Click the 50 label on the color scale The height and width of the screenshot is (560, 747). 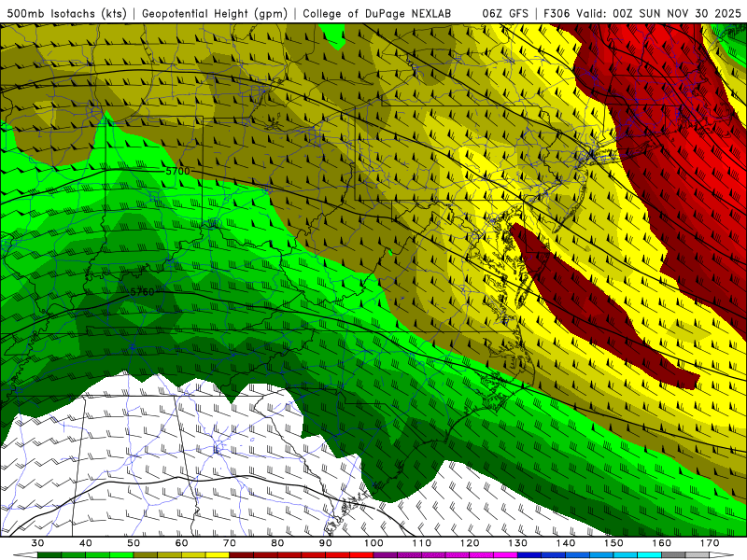point(134,543)
